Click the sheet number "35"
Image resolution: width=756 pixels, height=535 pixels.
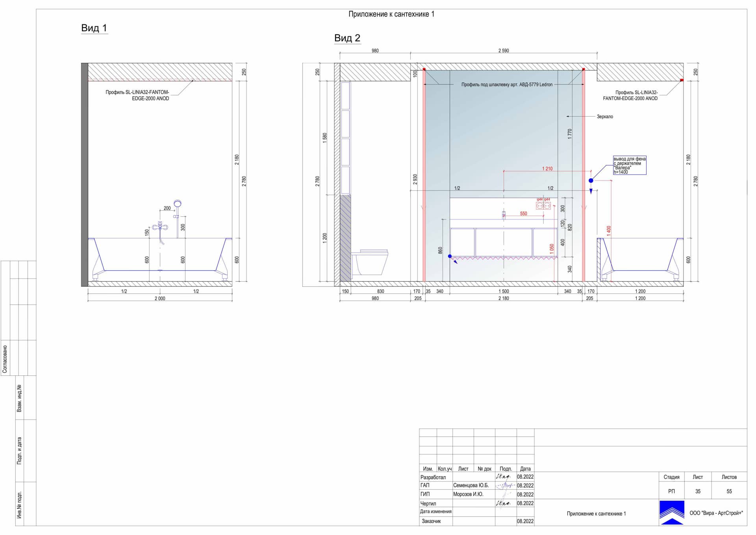[698, 491]
